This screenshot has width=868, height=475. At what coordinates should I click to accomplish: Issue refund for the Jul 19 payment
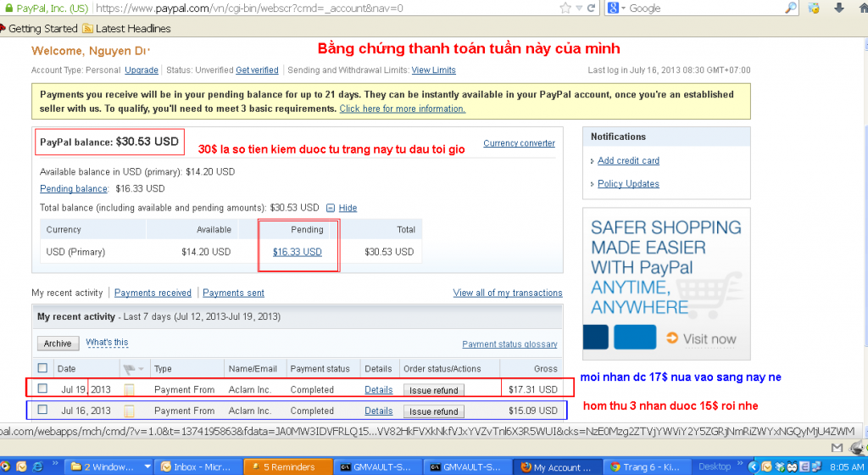(433, 390)
